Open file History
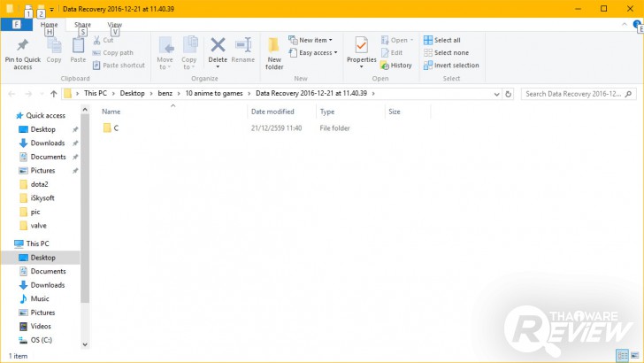The width and height of the screenshot is (644, 363). click(x=396, y=65)
